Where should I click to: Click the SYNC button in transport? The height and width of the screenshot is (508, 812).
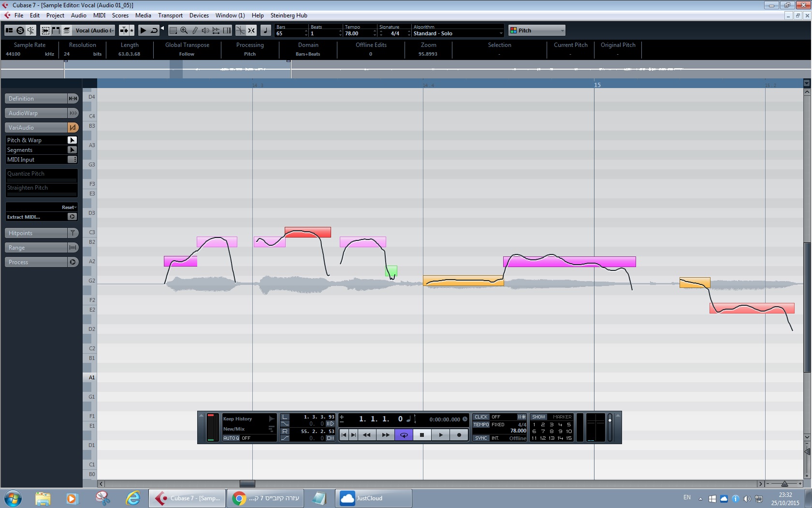click(481, 438)
